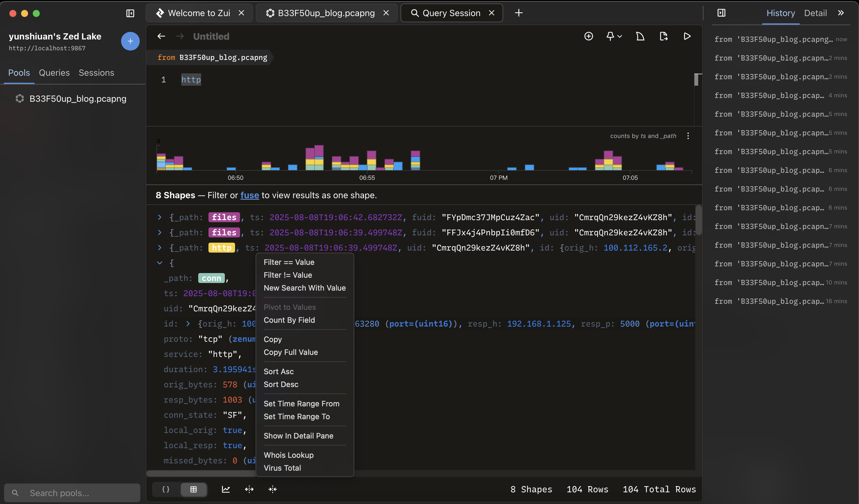Collapse the expanded conn record
The image size is (859, 504).
160,263
